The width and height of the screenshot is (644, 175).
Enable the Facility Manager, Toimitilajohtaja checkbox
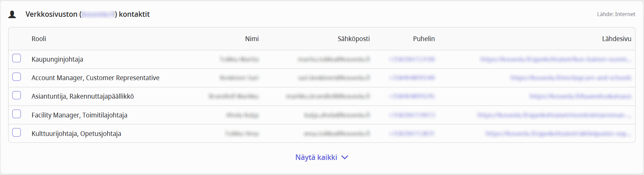(x=17, y=114)
